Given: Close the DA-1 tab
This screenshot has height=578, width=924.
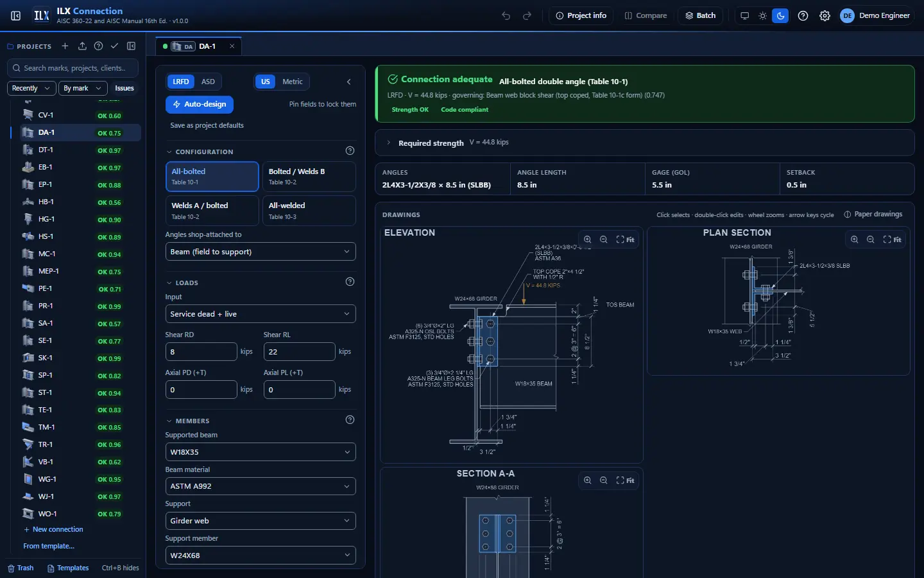Looking at the screenshot, I should pos(232,46).
